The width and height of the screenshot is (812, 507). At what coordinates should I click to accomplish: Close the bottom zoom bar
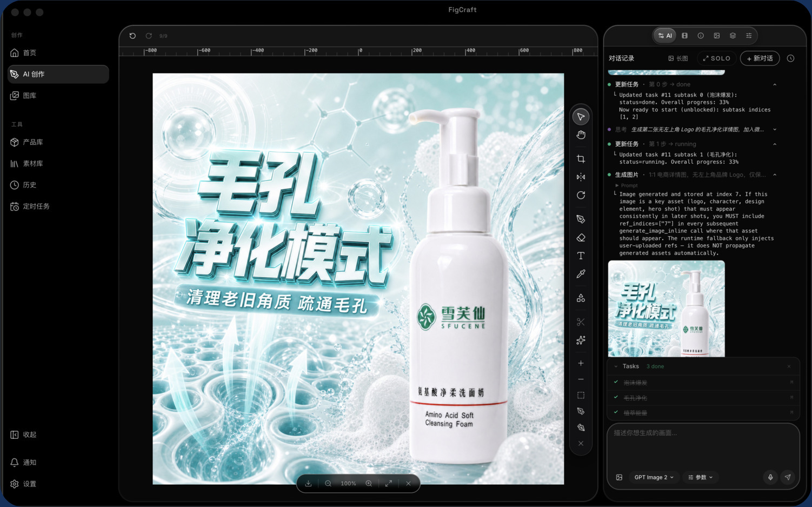409,483
